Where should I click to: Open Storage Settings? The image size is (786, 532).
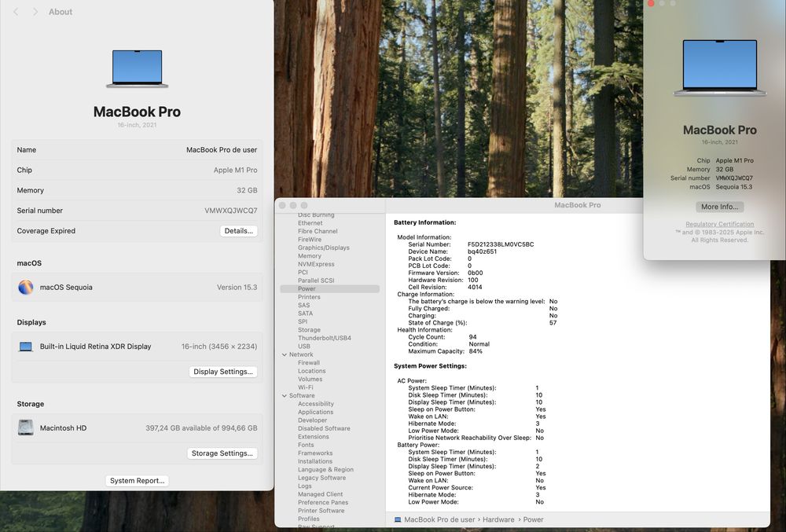tap(222, 453)
